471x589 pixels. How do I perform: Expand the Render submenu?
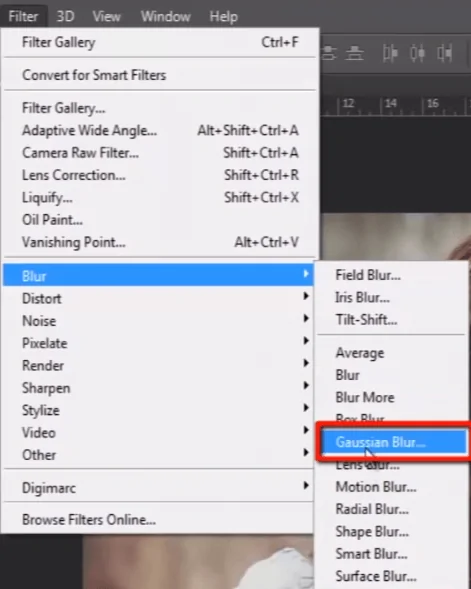pyautogui.click(x=159, y=365)
